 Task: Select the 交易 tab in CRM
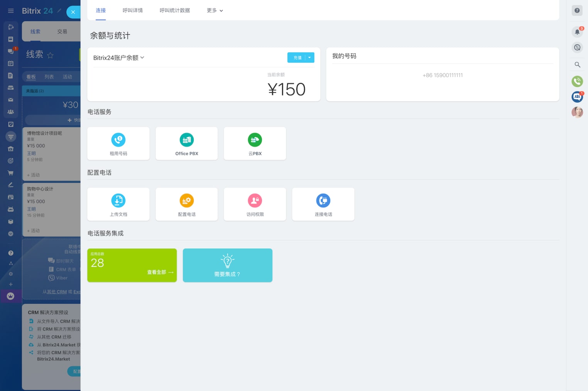pyautogui.click(x=62, y=32)
